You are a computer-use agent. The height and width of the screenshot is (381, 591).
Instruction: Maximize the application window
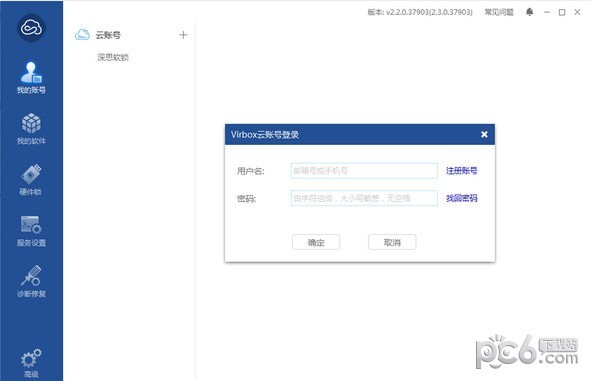coord(562,12)
